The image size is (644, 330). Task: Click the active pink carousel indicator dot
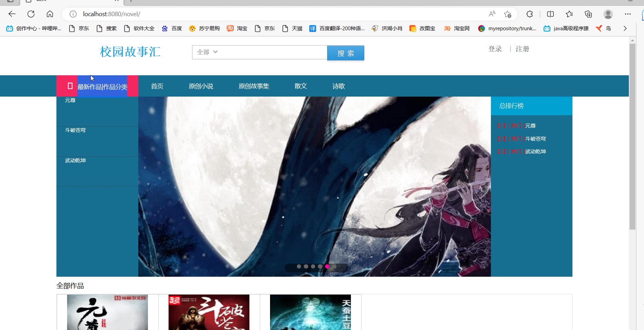(x=327, y=266)
